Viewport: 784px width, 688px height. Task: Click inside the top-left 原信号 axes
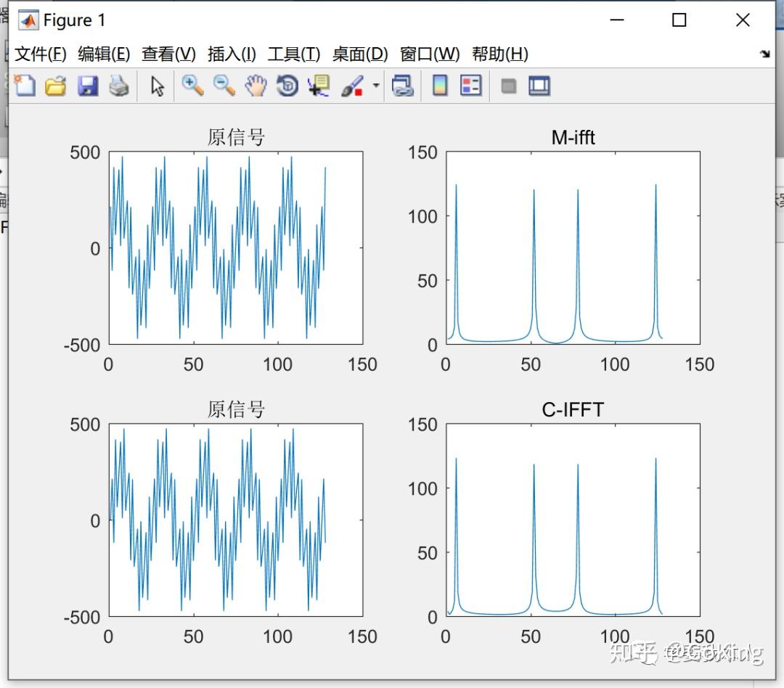coord(236,248)
